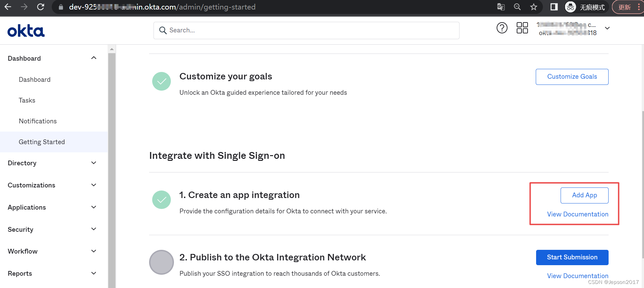Screen dimensions: 644x288
Task: Open the help question mark icon
Action: coord(502,28)
